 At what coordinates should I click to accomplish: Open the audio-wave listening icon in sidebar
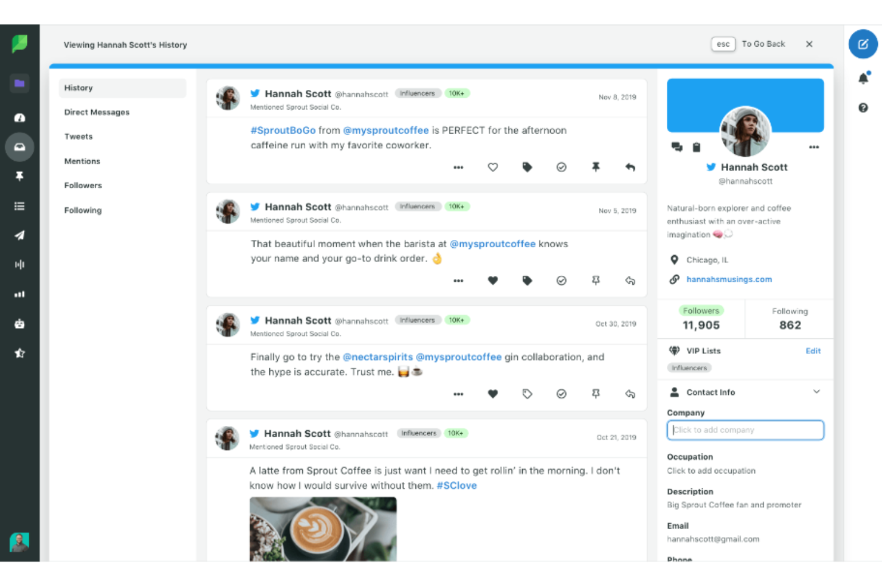[20, 264]
